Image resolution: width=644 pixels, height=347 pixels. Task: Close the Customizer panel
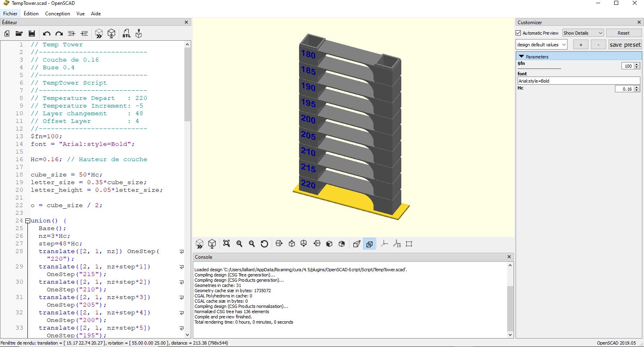pos(639,22)
